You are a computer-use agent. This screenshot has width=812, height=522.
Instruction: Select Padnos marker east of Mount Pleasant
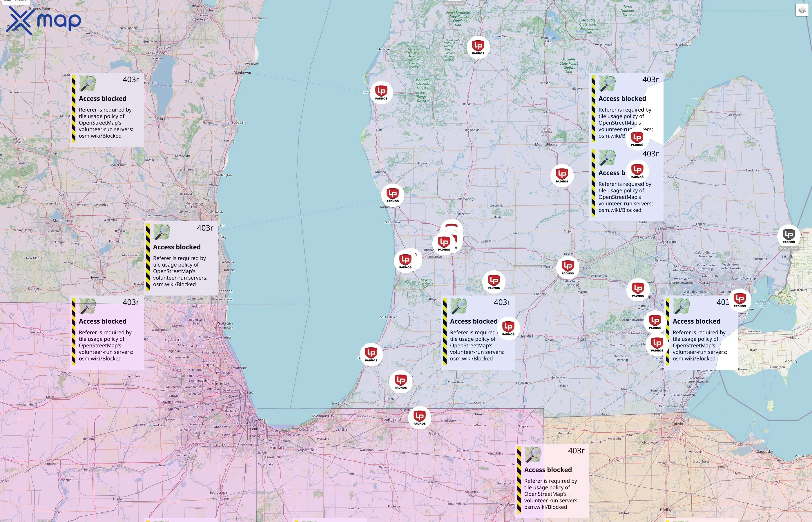[x=637, y=139]
